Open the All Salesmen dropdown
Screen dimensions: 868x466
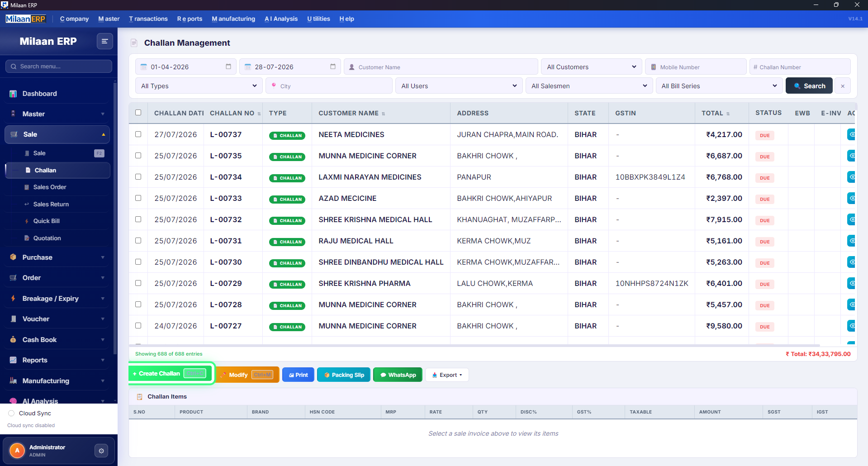(x=589, y=86)
